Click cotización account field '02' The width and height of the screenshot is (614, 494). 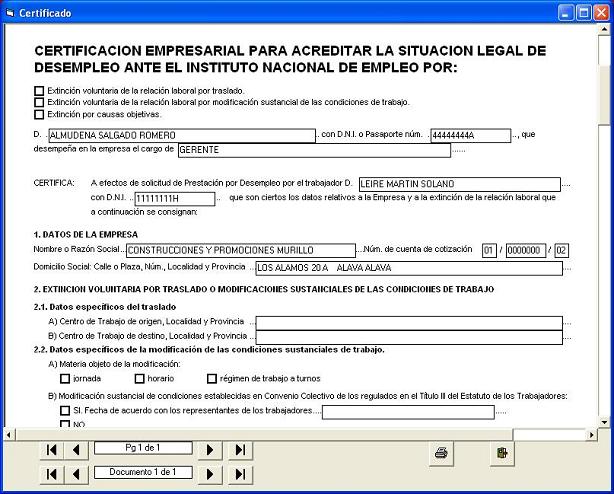(562, 251)
